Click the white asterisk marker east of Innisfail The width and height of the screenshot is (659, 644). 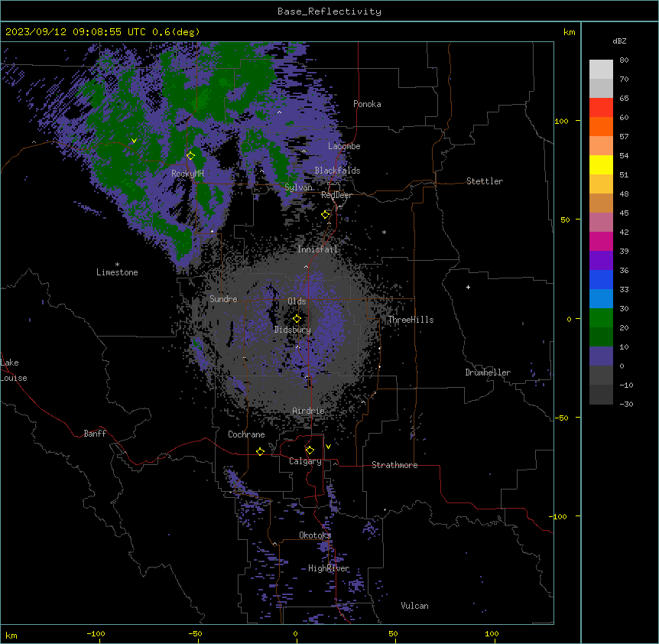[x=384, y=232]
